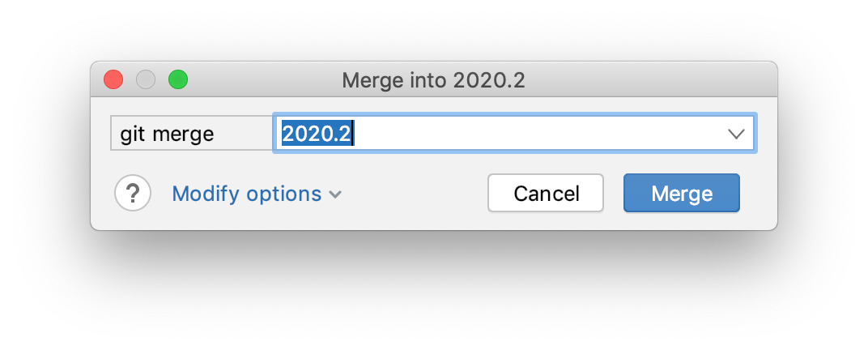Click blank title bar area right of title
The width and height of the screenshot is (868, 350).
click(648, 80)
